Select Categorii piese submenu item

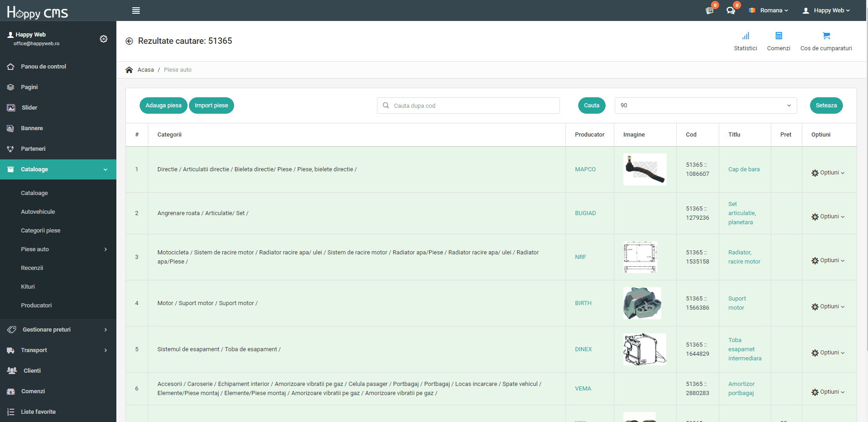[x=41, y=231]
